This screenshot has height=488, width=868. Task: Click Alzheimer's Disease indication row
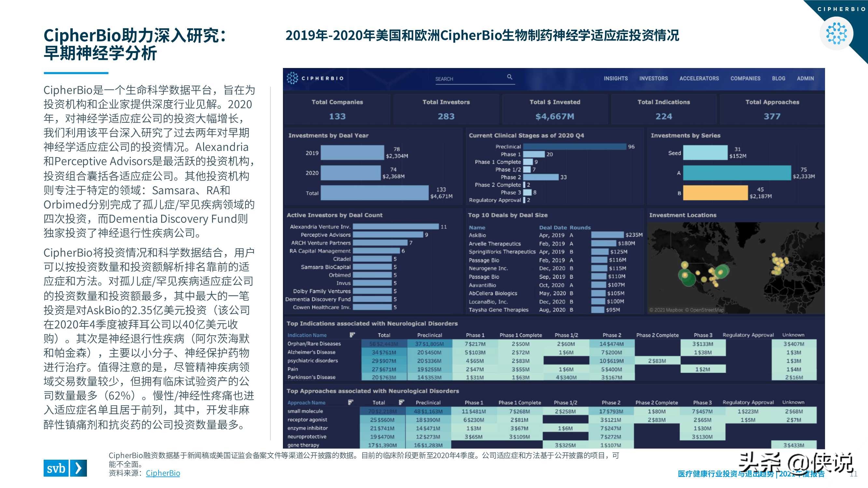point(551,352)
